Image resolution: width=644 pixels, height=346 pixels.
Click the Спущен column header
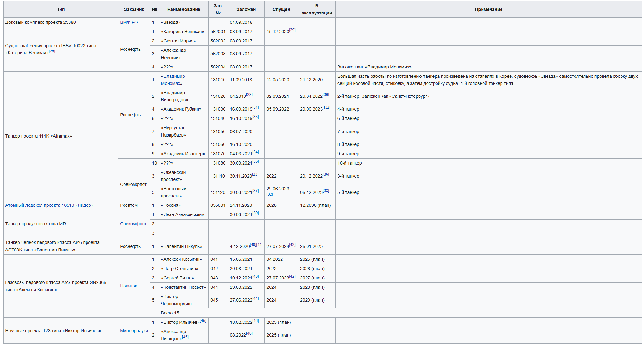pos(281,9)
